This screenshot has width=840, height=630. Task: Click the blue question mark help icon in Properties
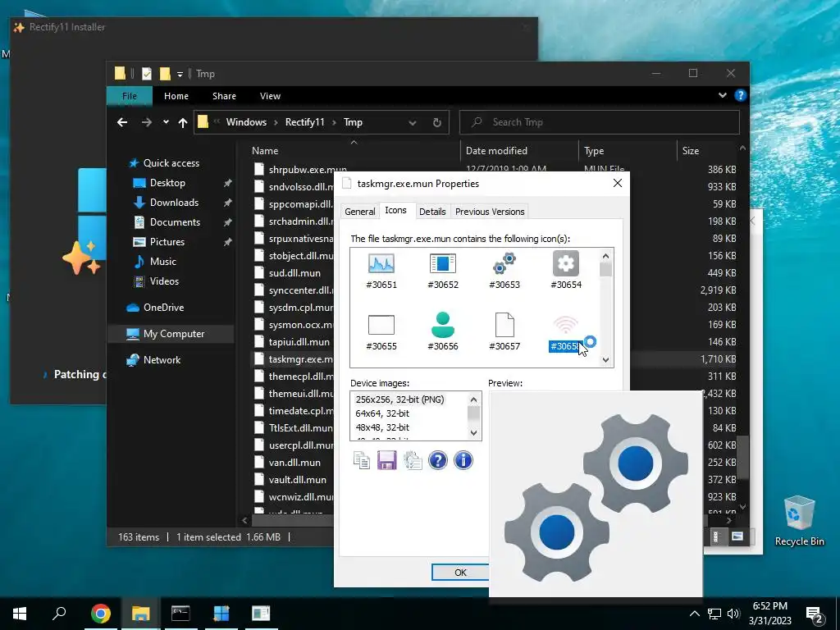[438, 460]
